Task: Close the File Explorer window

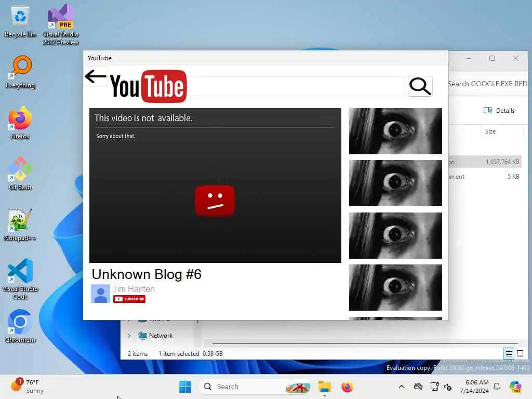Action: point(516,58)
